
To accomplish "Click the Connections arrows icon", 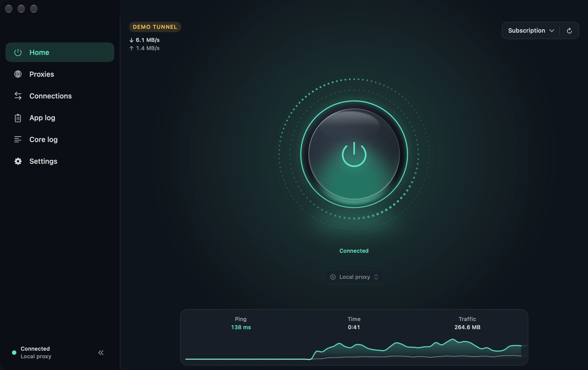I will [18, 96].
